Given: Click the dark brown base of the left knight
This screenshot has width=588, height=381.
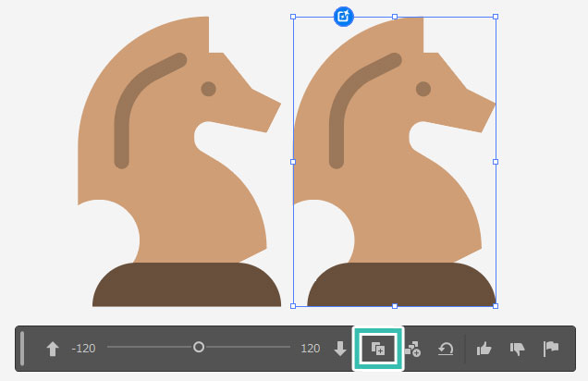Looking at the screenshot, I should (x=186, y=285).
